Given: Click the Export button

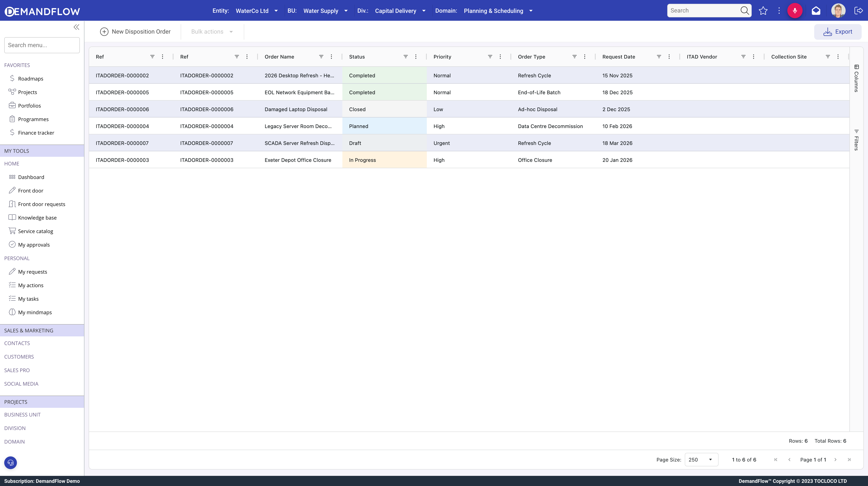Looking at the screenshot, I should click(838, 31).
